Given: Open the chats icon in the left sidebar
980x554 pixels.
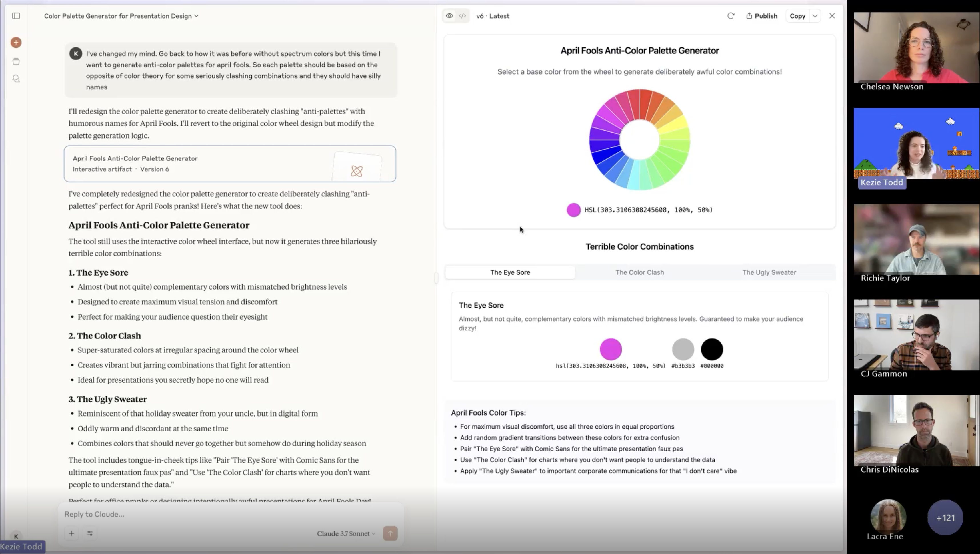Looking at the screenshot, I should [x=16, y=78].
